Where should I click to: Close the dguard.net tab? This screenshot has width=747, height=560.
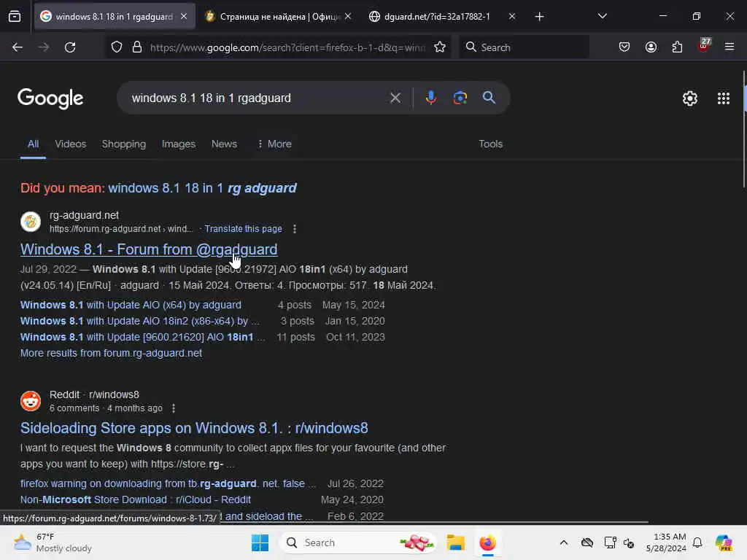pyautogui.click(x=511, y=17)
